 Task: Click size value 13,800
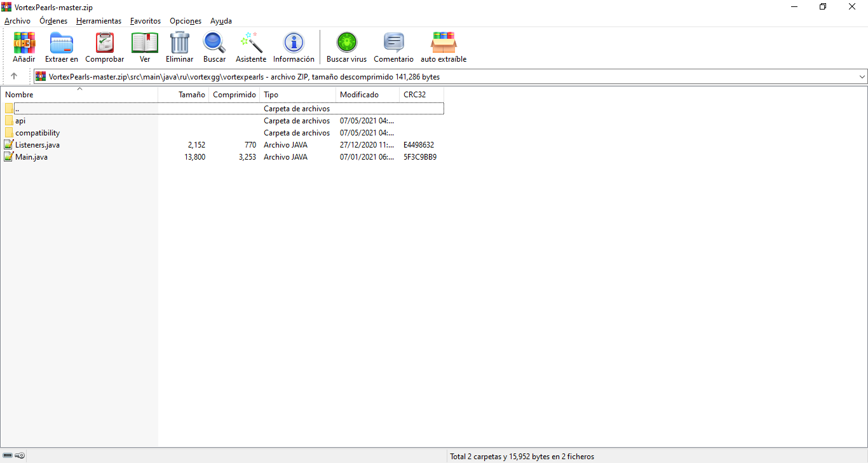tap(194, 157)
